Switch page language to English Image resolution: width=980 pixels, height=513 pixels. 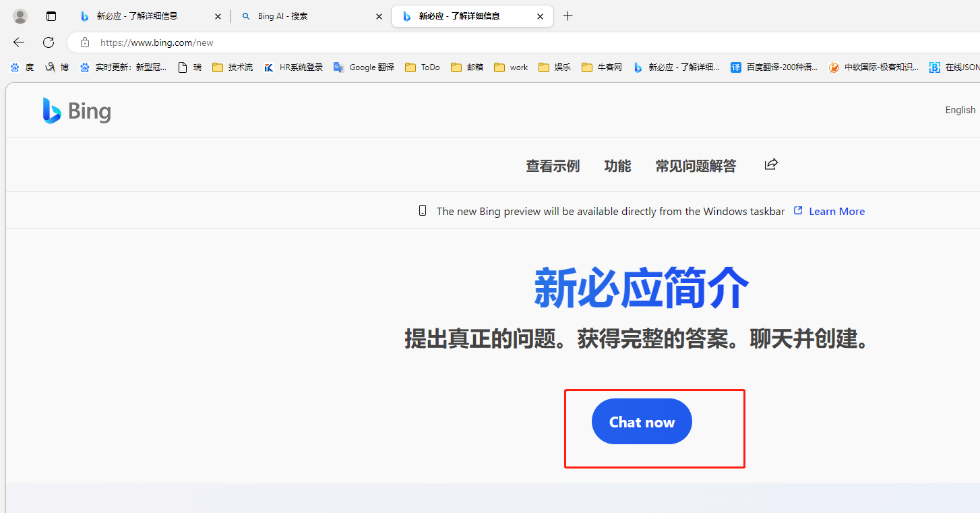point(960,110)
